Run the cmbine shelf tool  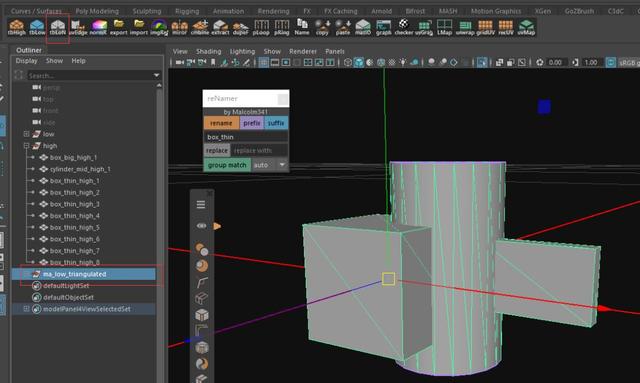[x=200, y=27]
